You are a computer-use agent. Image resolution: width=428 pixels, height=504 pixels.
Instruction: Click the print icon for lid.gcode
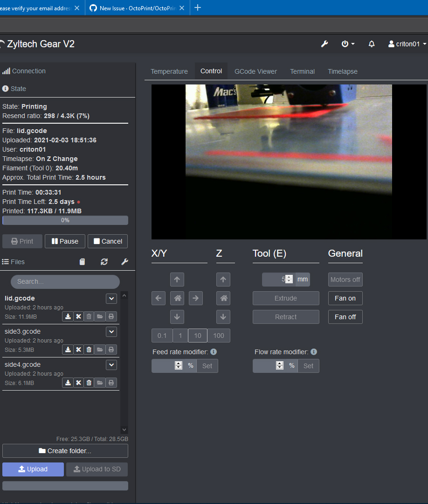[111, 316]
